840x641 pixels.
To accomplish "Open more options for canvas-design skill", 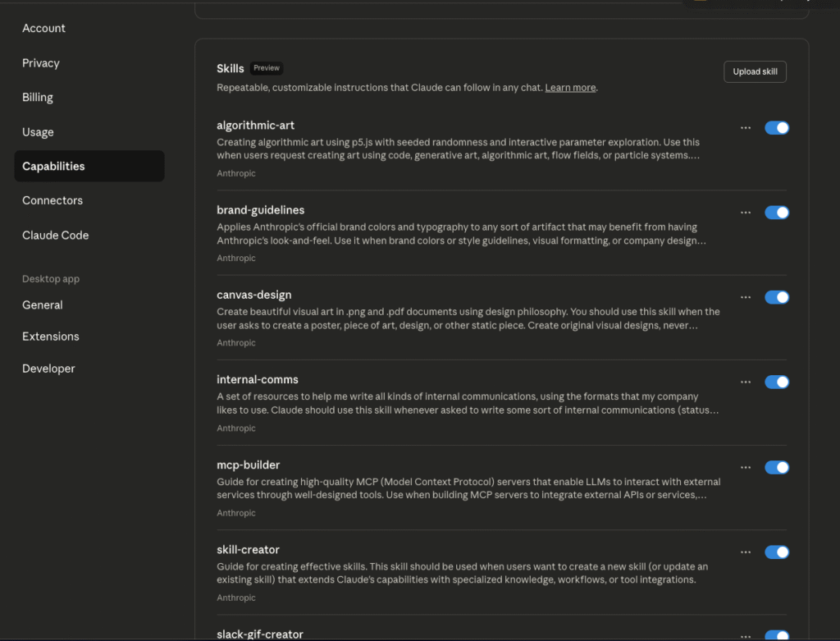I will [745, 297].
